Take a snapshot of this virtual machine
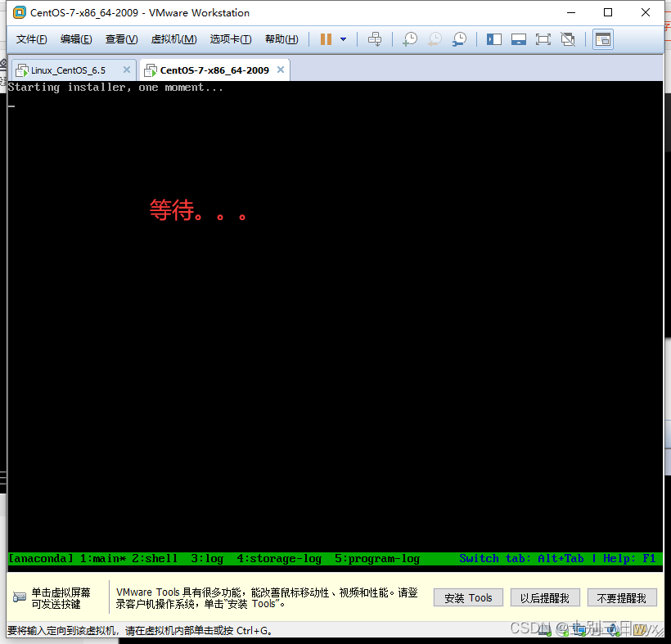This screenshot has width=671, height=644. [410, 39]
